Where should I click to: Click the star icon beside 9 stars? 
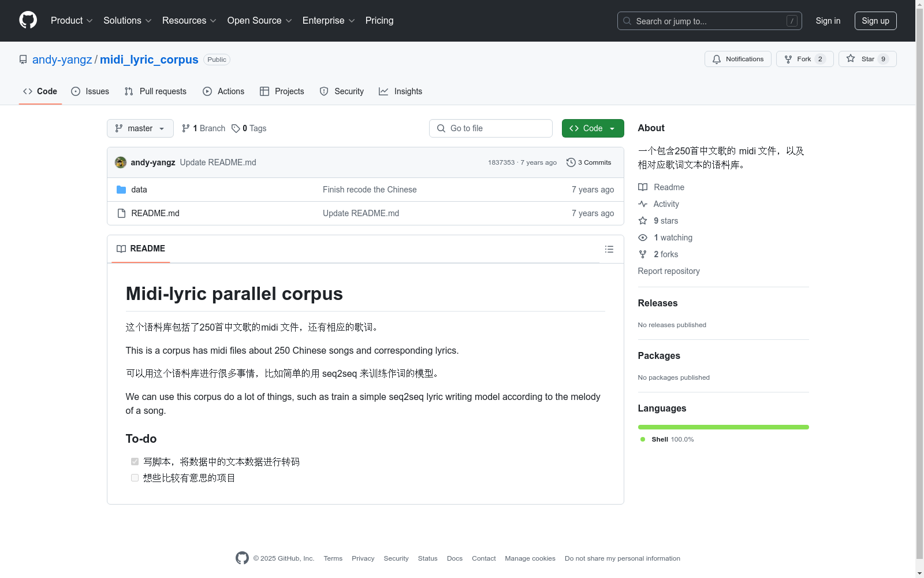click(x=643, y=221)
